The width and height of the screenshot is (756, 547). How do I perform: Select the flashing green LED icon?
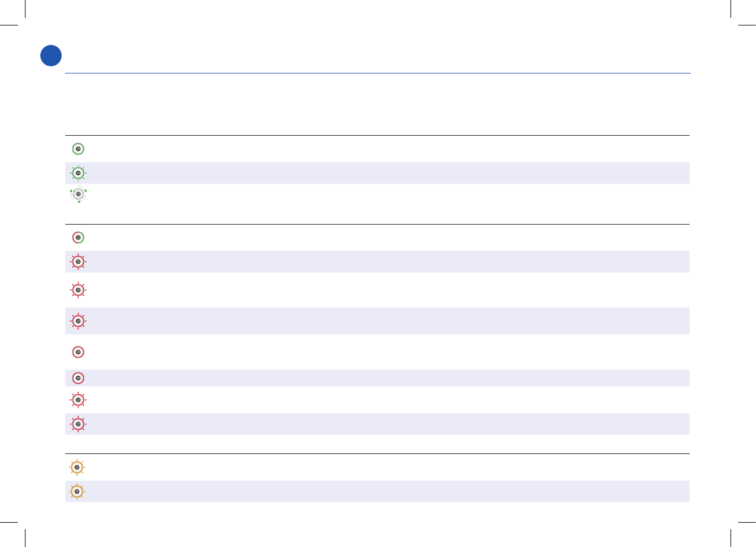[x=78, y=173]
